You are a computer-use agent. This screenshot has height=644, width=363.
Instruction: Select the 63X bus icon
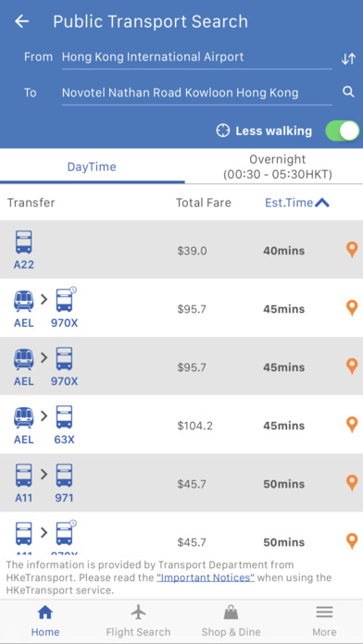pos(64,417)
